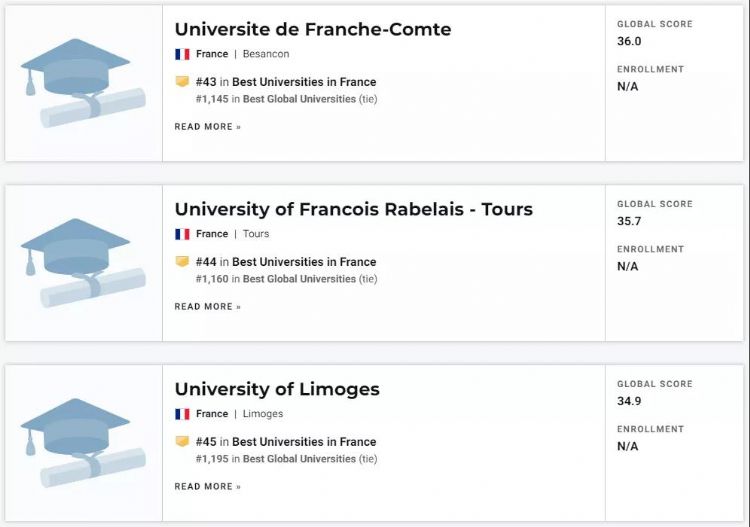Expand Read More for Universite de Franche-Comte

coord(207,127)
